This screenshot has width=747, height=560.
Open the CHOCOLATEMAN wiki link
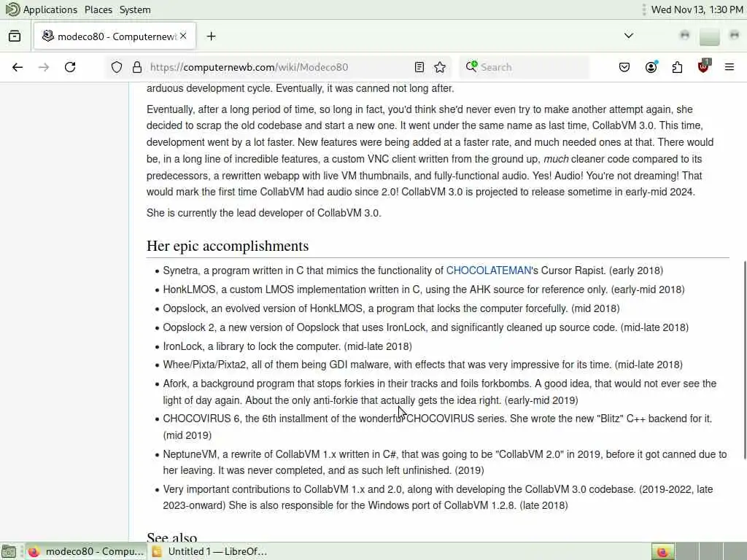(x=488, y=271)
